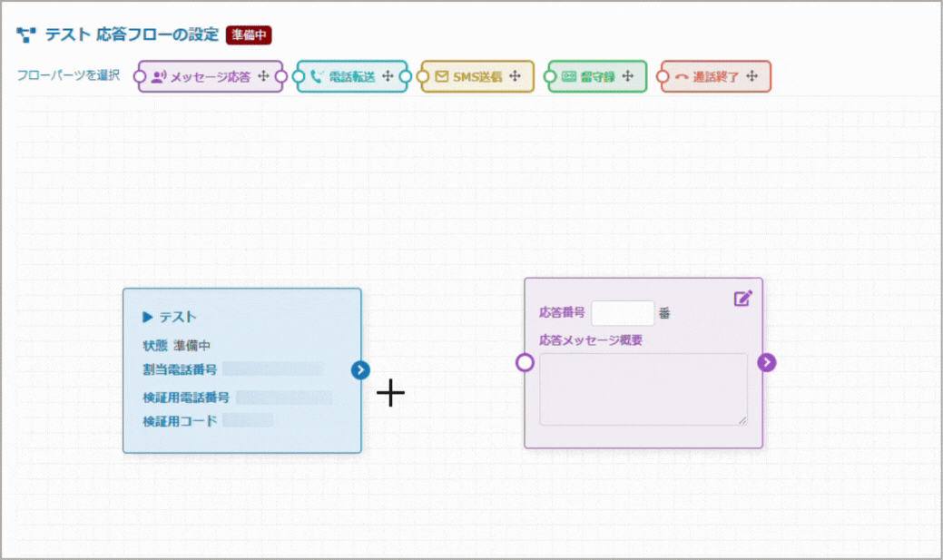The width and height of the screenshot is (943, 560).
Task: Select the 留守録 flow part
Action: pos(597,76)
